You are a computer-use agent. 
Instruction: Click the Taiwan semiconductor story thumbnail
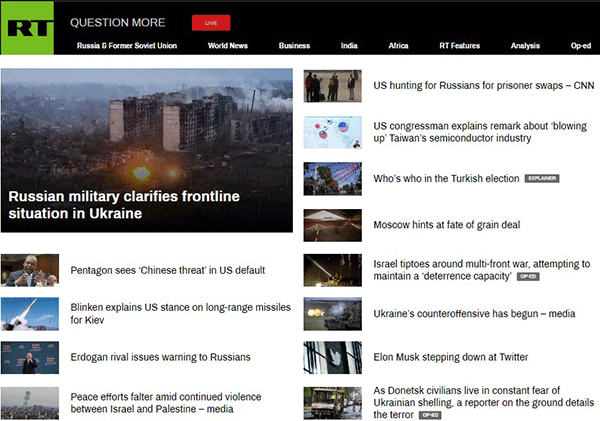[x=333, y=132]
